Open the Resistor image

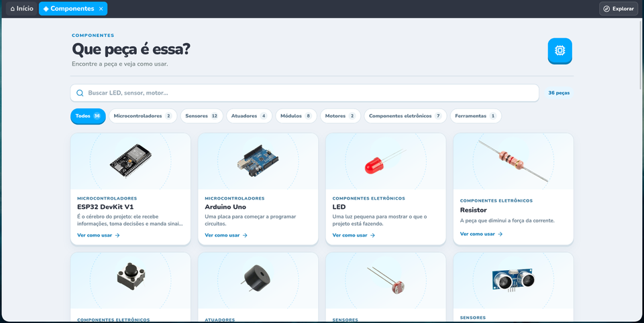coord(513,161)
